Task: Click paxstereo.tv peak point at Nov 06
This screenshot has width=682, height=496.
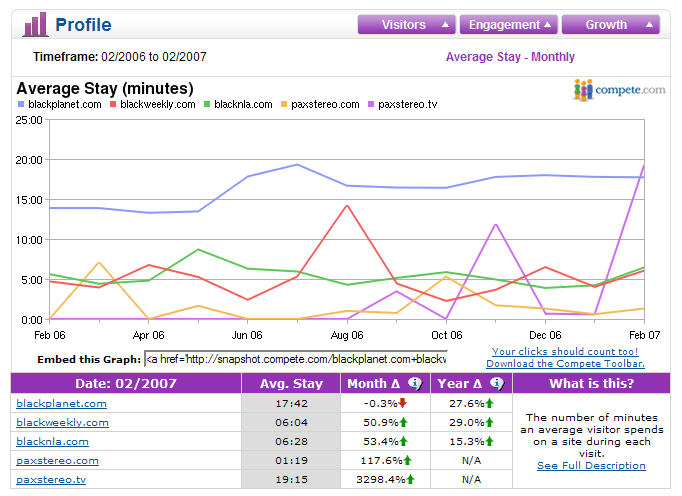Action: tap(496, 225)
